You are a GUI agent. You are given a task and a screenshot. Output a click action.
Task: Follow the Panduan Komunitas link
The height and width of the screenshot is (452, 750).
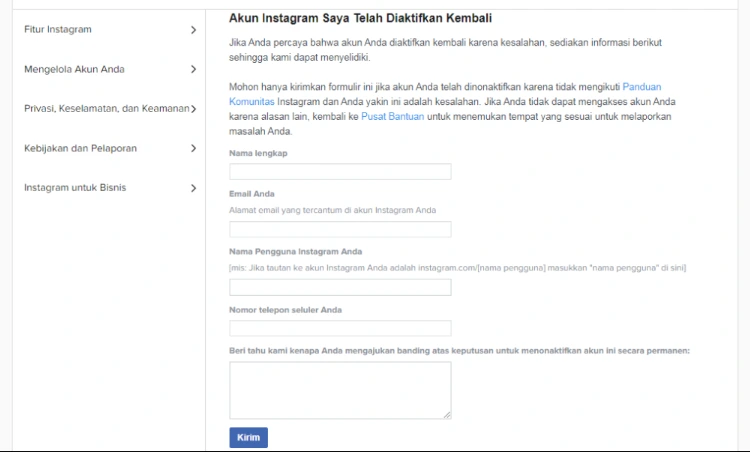[x=641, y=87]
